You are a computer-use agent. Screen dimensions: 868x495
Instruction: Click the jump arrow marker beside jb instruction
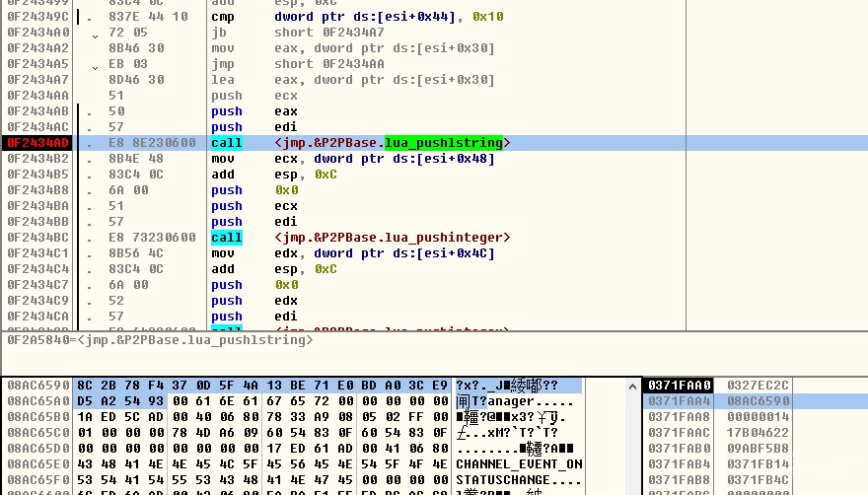click(x=96, y=36)
